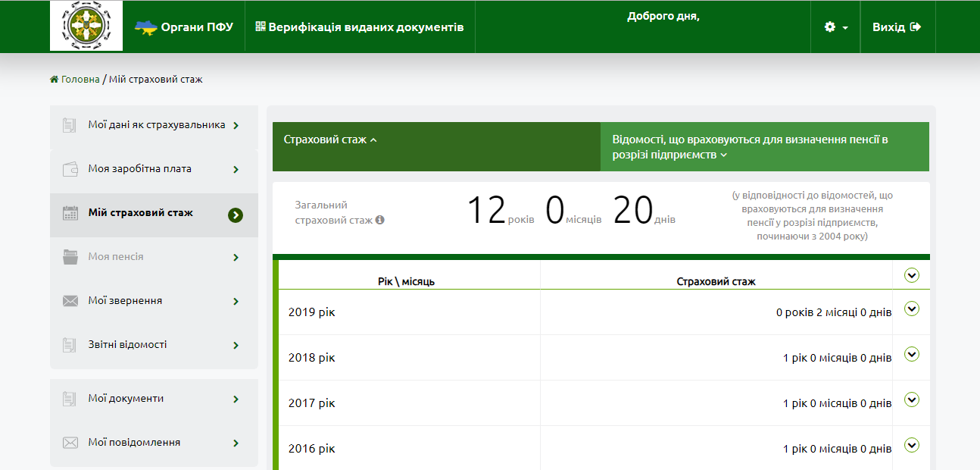
Task: Expand the 2018 рік row chevron
Action: tap(912, 354)
